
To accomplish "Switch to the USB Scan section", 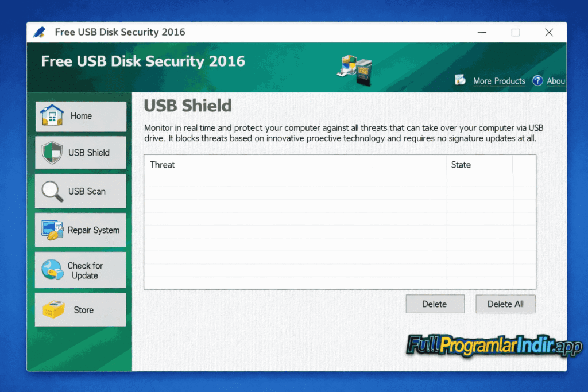I will coord(80,191).
